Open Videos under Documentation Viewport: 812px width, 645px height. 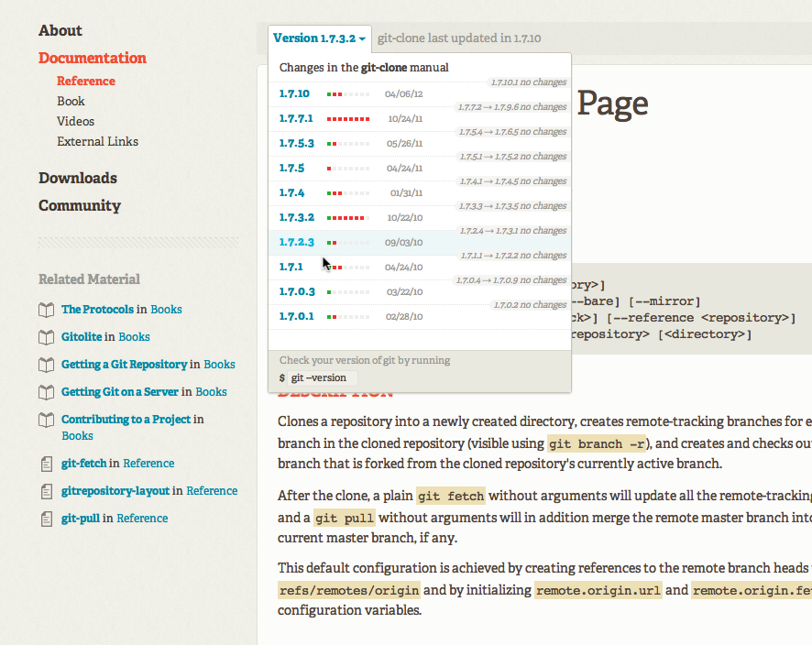[75, 121]
